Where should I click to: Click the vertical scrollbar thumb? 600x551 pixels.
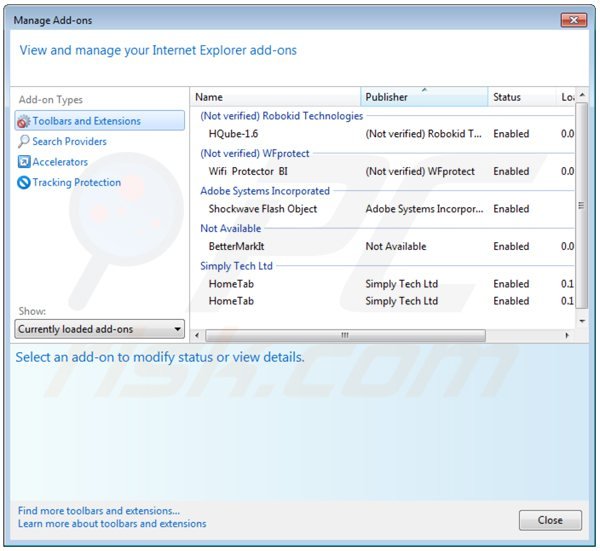[582, 205]
